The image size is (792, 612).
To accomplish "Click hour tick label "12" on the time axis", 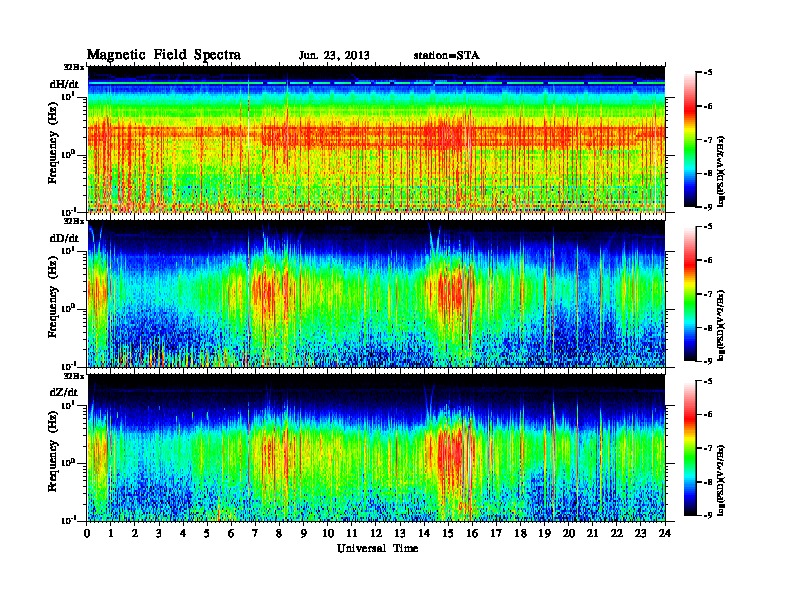I will pos(376,533).
